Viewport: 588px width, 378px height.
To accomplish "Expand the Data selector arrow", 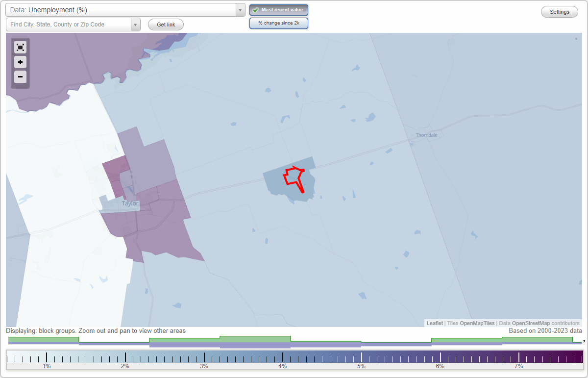I will point(240,10).
